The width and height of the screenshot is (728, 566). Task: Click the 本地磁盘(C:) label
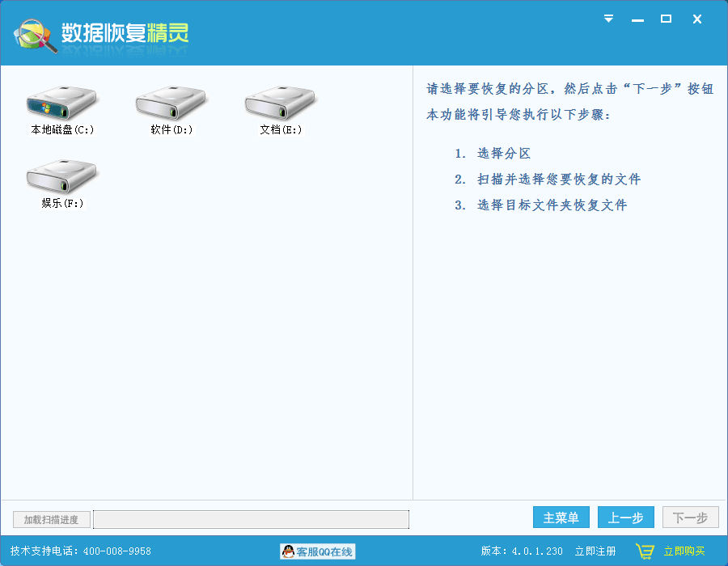62,130
